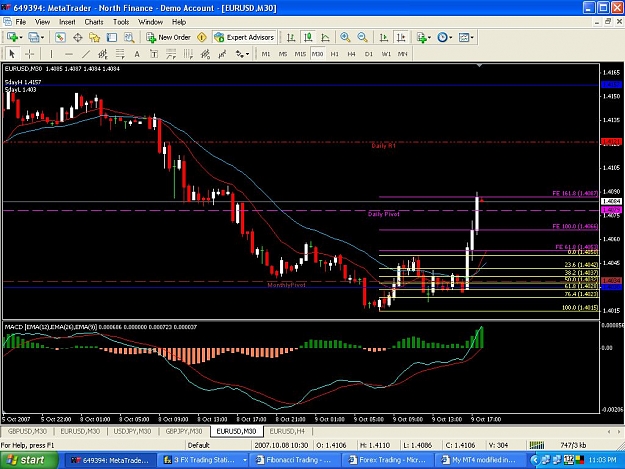The image size is (625, 469).
Task: Select the Fibonacci Retracement tool
Action: [x=120, y=54]
